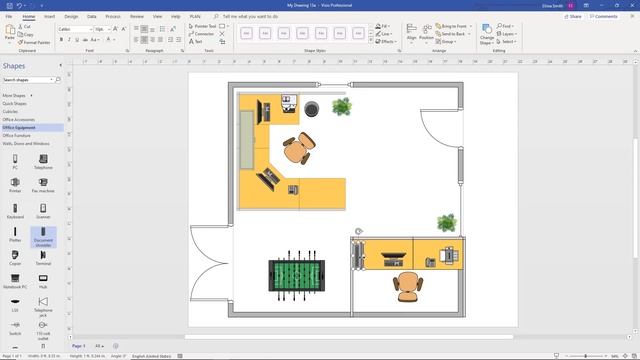The width and height of the screenshot is (640, 360).
Task: Click the connection point X tool icon
Action: click(222, 34)
